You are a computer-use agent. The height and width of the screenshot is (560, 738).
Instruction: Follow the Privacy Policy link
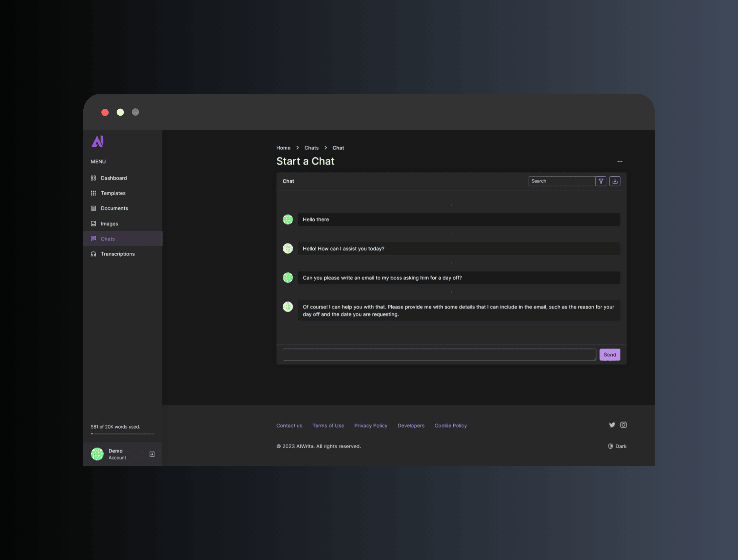point(371,426)
